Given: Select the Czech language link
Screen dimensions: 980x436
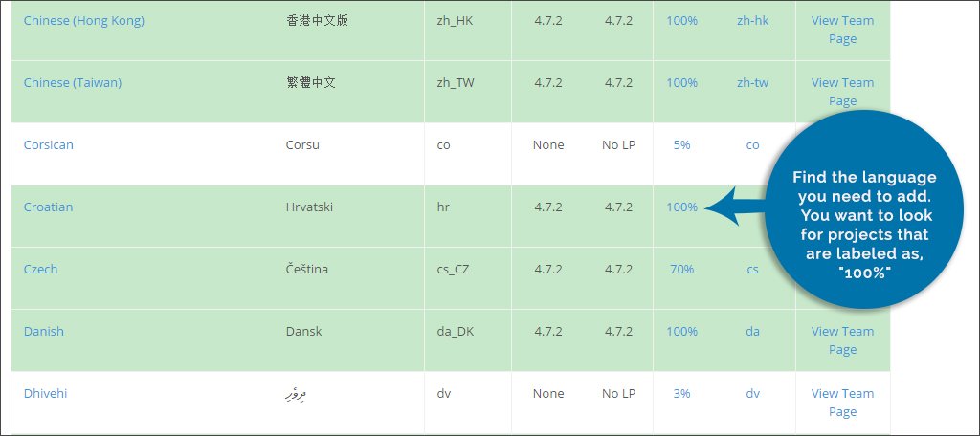Looking at the screenshot, I should [x=40, y=269].
